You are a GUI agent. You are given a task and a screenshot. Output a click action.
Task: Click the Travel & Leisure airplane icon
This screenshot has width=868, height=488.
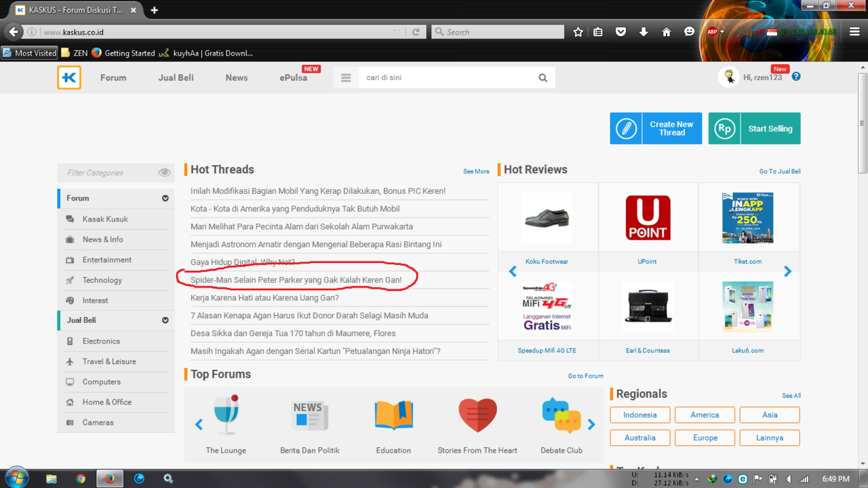pos(70,361)
